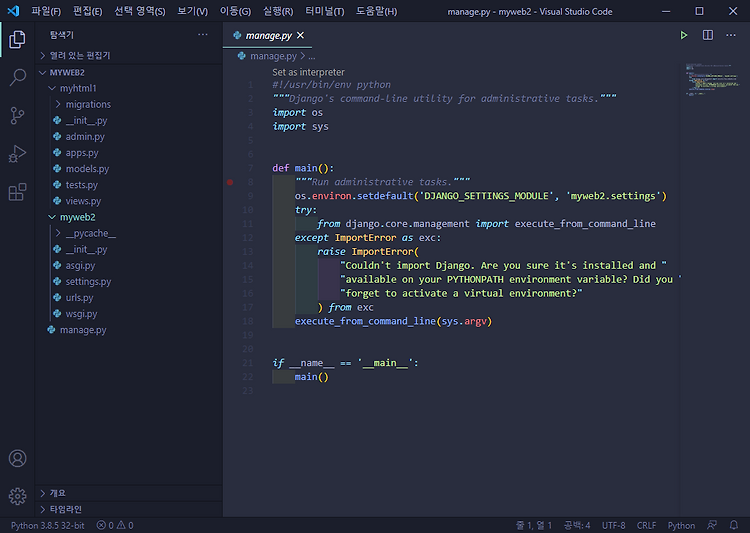This screenshot has width=750, height=533.
Task: Click the def main(): line in editor
Action: click(303, 168)
